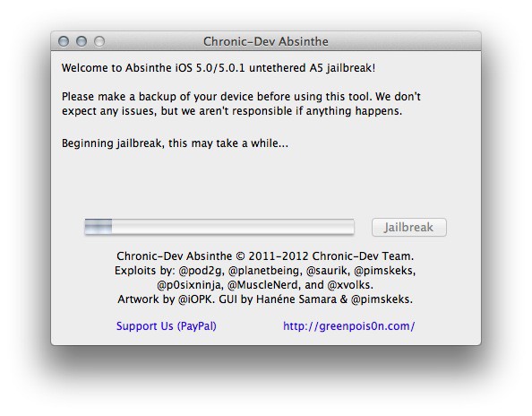Click the Artwork by @iOPK text
This screenshot has height=416, width=532.
(x=167, y=299)
